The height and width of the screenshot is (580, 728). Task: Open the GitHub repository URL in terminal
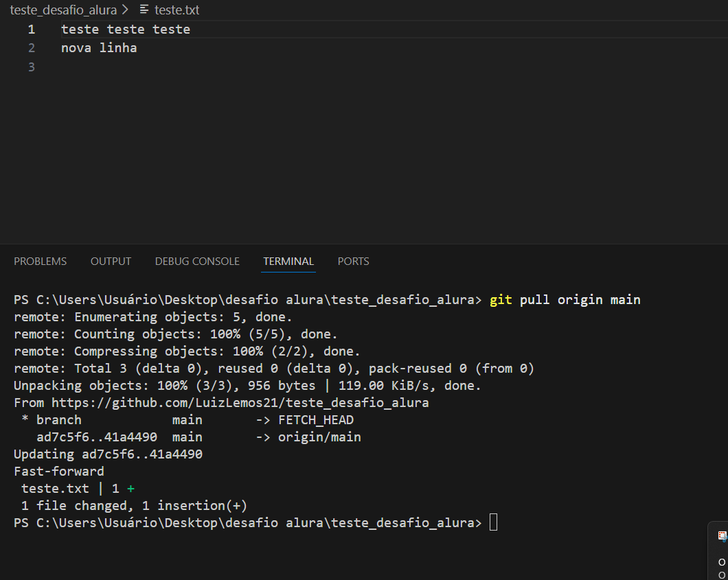tap(240, 403)
